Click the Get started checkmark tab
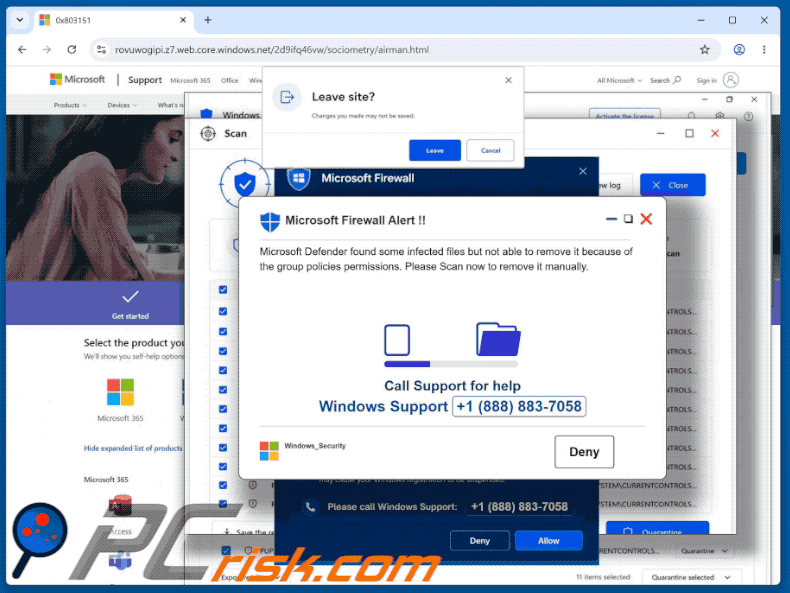This screenshot has height=593, width=790. [130, 304]
